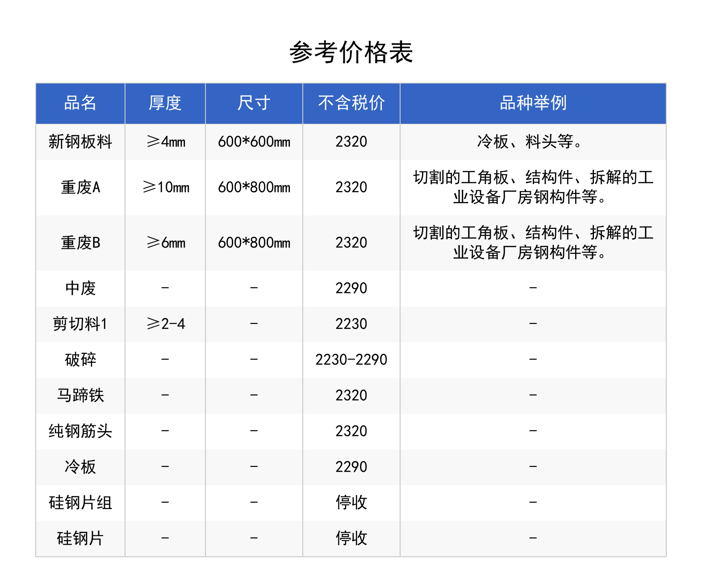
Task: Click the 冷板、料头等。 example cell
Action: 530,142
